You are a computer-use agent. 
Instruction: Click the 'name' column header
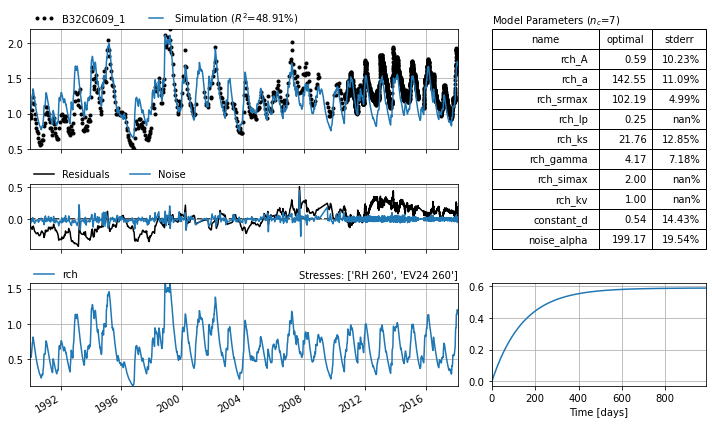(546, 39)
